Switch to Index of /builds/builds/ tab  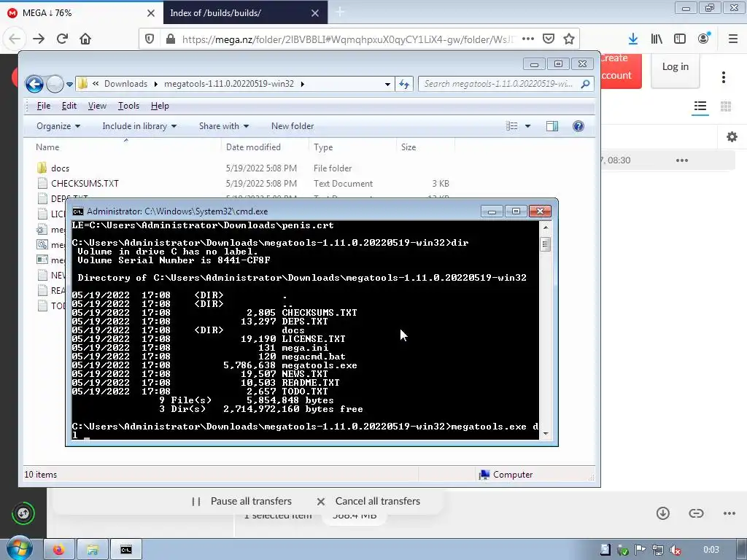245,12
